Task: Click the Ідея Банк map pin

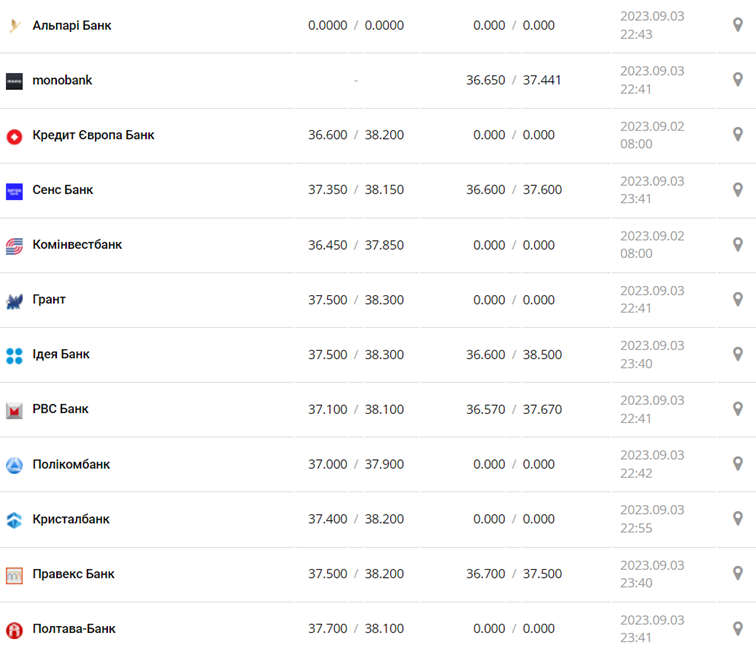Action: pos(738,354)
